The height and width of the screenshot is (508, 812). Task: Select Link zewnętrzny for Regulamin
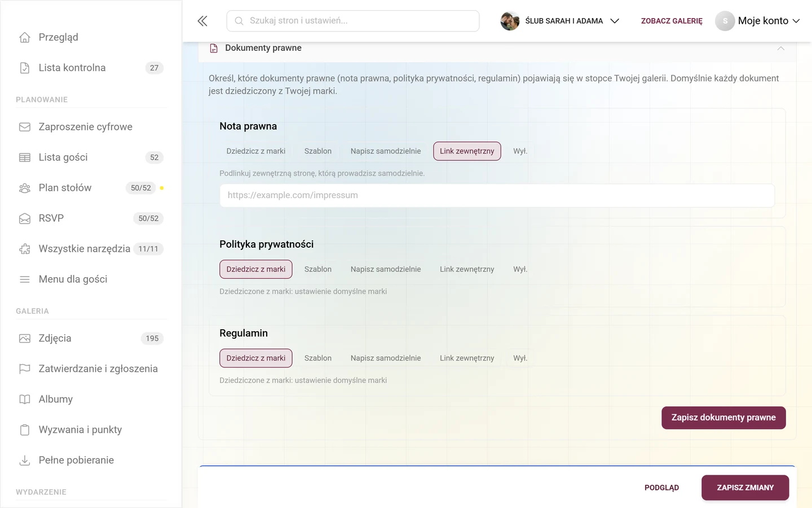tap(467, 358)
